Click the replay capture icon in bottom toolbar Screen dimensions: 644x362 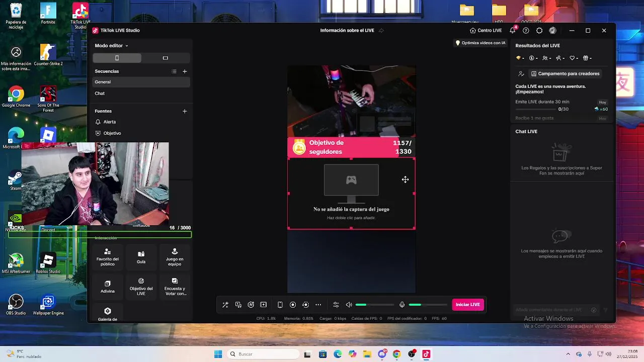pos(305,305)
